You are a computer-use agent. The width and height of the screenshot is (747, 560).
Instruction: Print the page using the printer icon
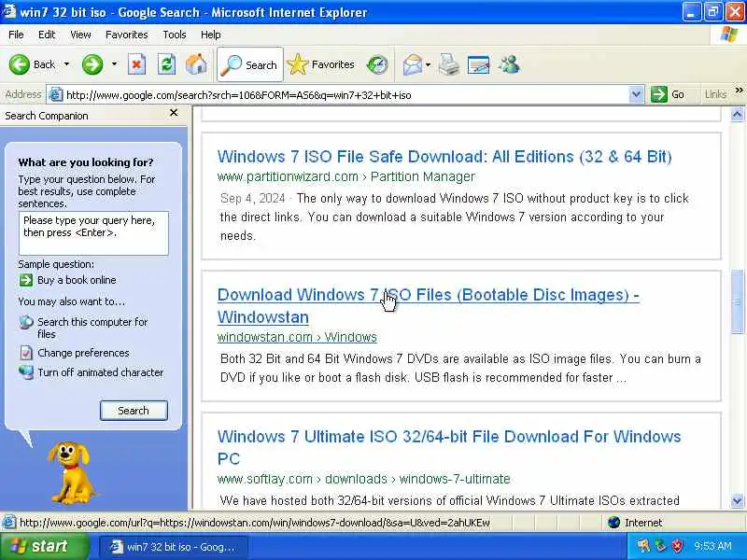(x=449, y=64)
